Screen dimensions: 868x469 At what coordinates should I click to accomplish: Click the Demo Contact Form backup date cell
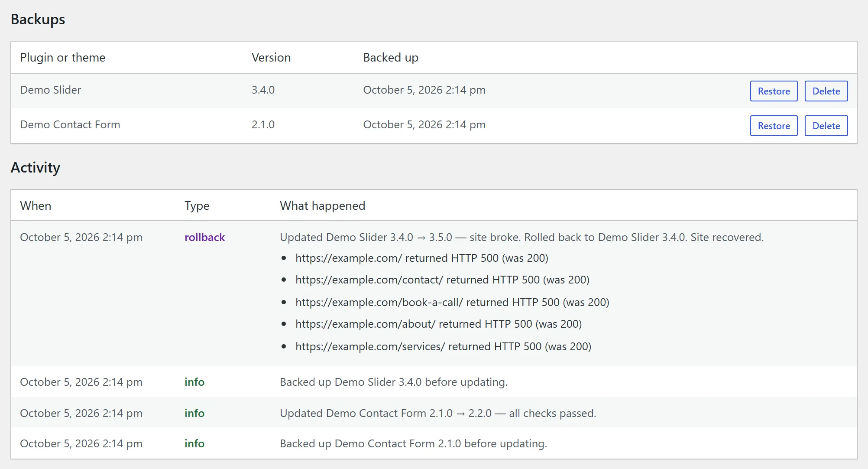(x=424, y=124)
